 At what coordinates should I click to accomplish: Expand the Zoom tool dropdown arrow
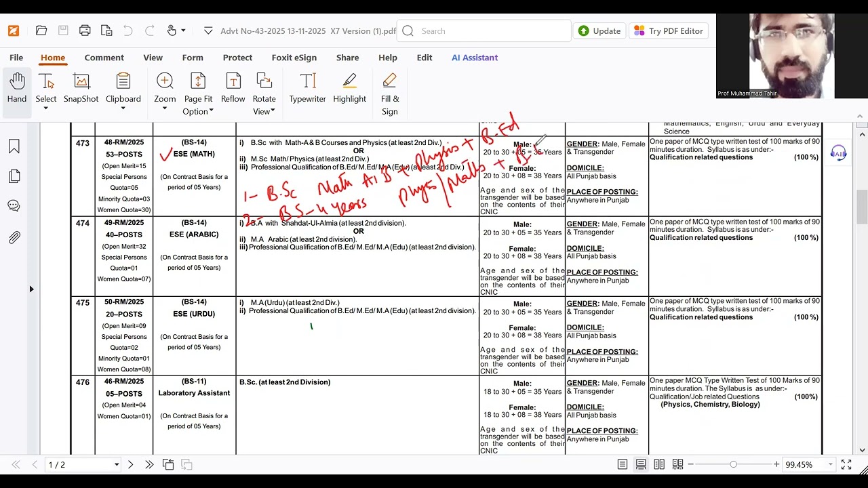point(165,109)
